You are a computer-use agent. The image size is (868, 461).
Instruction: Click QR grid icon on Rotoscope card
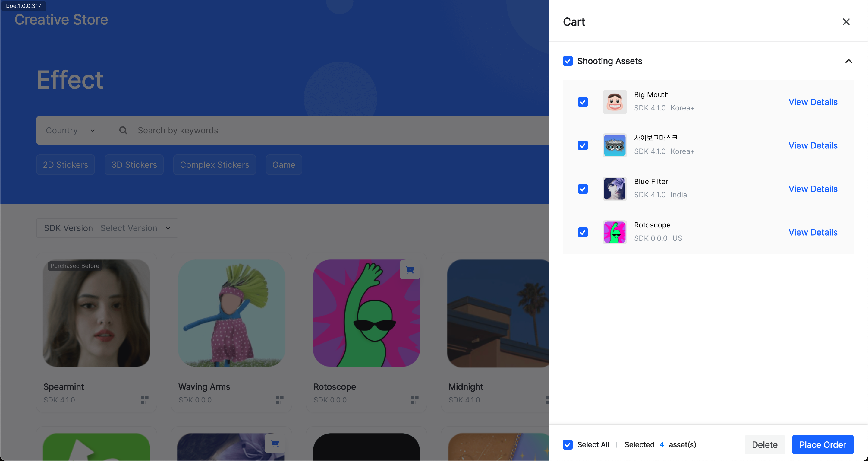tap(414, 400)
